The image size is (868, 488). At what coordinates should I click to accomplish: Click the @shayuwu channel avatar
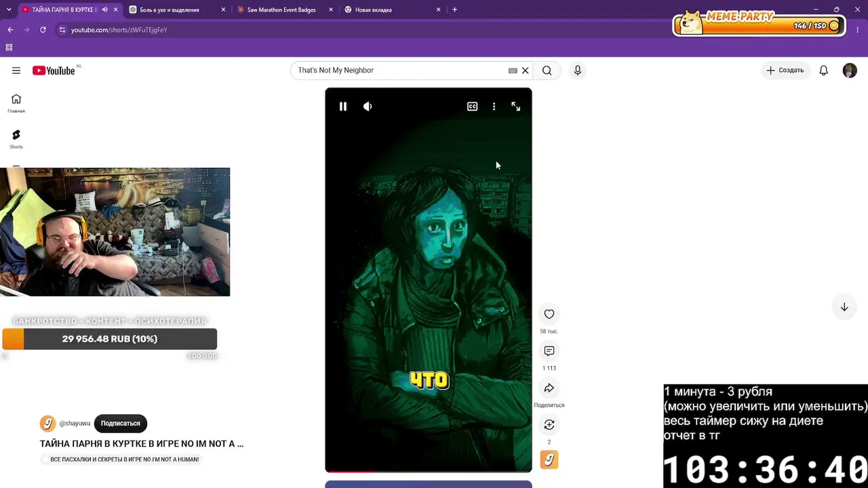tap(47, 424)
